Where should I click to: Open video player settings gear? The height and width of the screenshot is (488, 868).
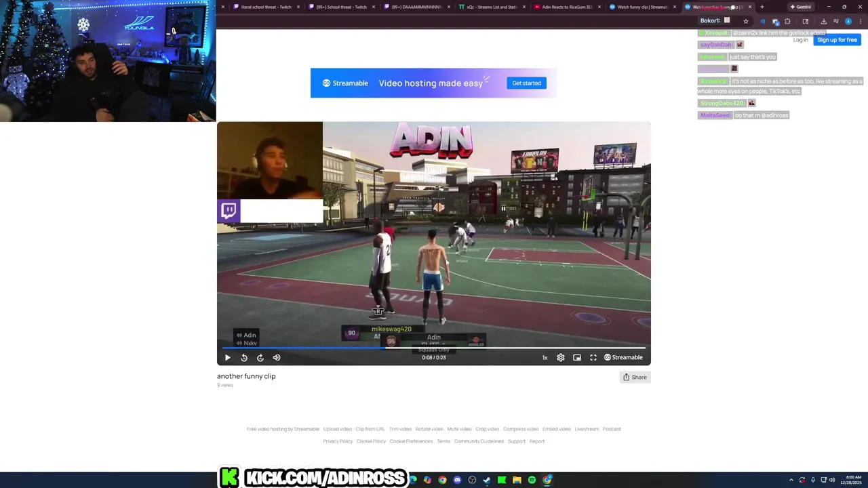(x=561, y=357)
